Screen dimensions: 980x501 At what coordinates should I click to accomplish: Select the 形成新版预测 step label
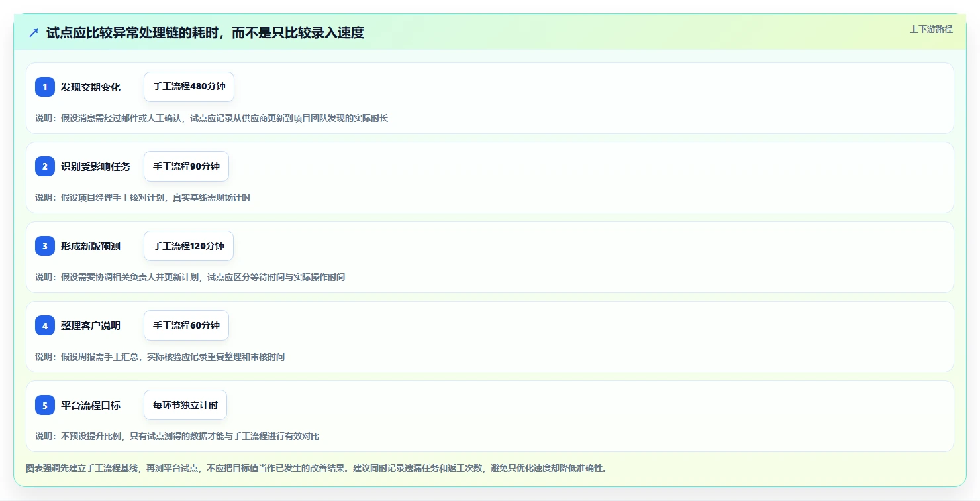[91, 246]
